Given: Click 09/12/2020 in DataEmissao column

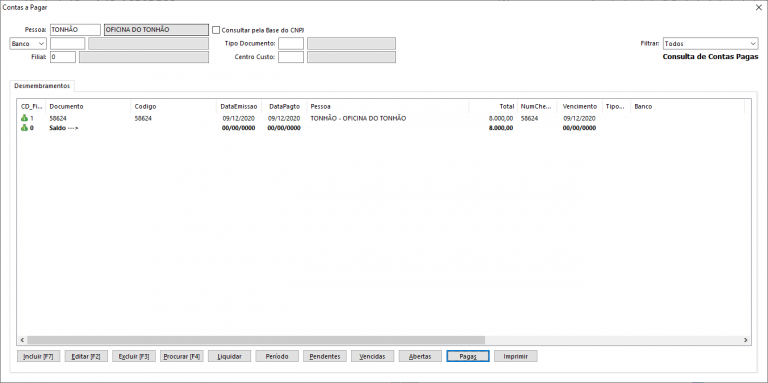Looking at the screenshot, I should tap(239, 119).
